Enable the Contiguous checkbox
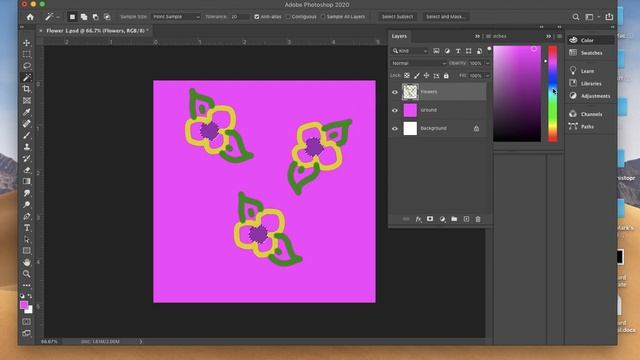Viewport: 640px width, 360px height. pyautogui.click(x=288, y=17)
